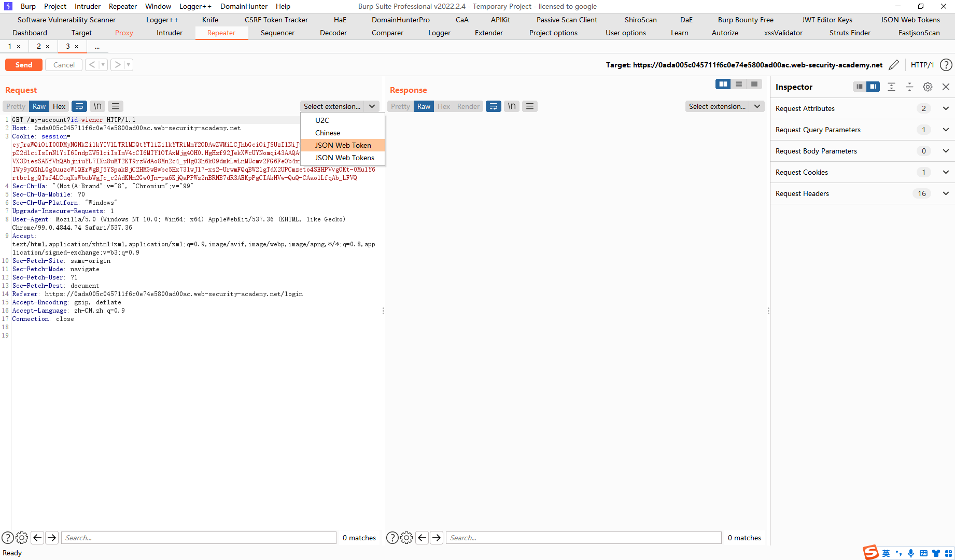Viewport: 955px width, 560px height.
Task: Expand all Inspector sections
Action: click(891, 87)
